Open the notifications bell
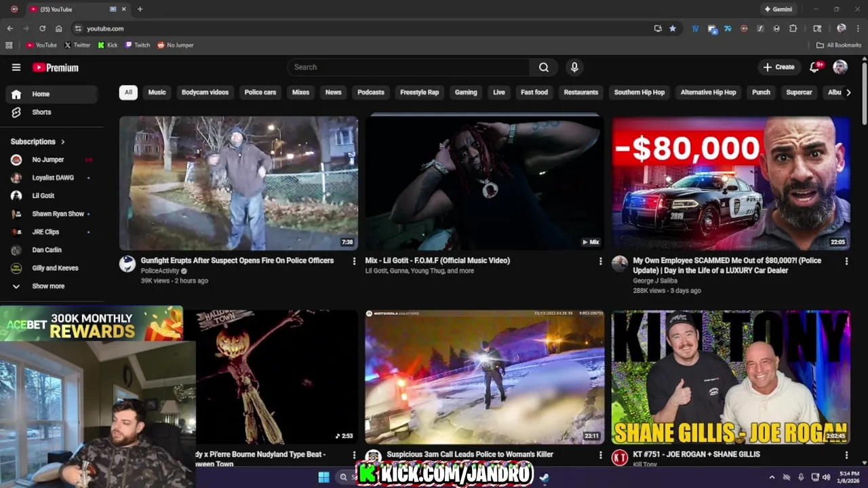The width and height of the screenshot is (868, 488). [x=816, y=66]
